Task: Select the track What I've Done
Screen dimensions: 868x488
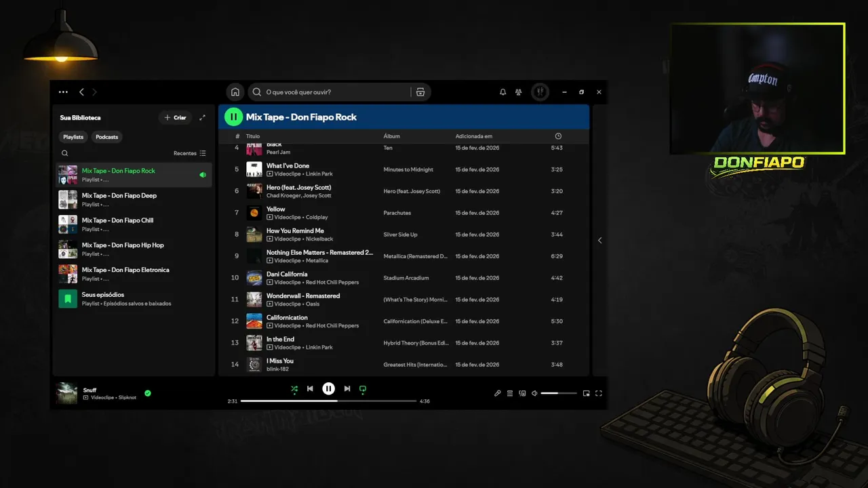Action: coord(288,165)
